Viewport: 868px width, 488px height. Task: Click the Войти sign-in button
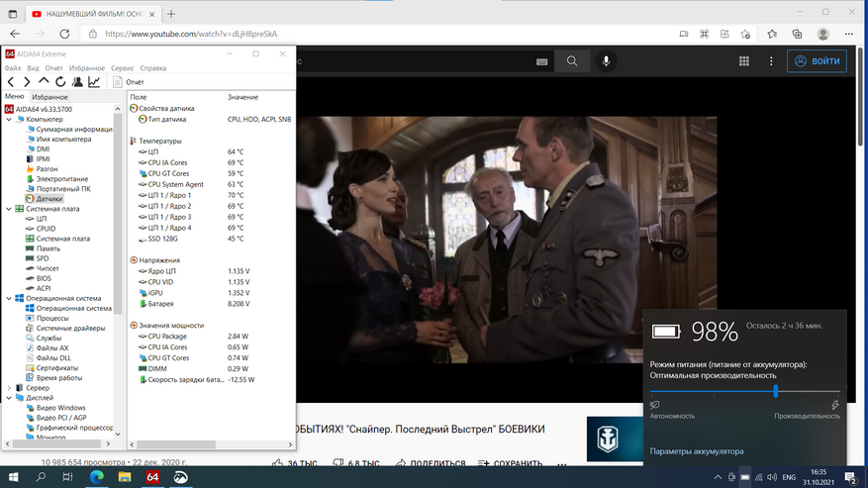pyautogui.click(x=817, y=61)
